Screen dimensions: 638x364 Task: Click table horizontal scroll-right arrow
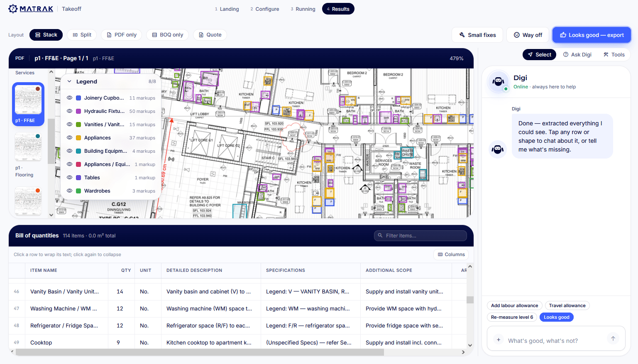(463, 352)
